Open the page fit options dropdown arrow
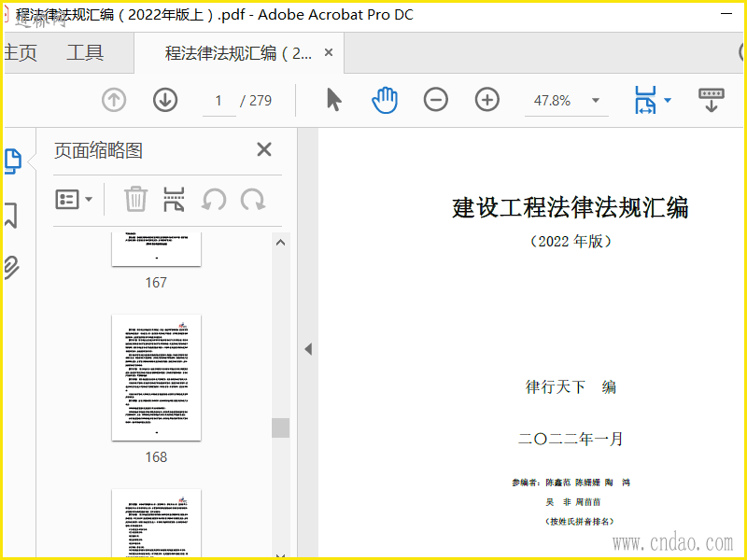Viewport: 747px width, 560px height. pyautogui.click(x=668, y=100)
